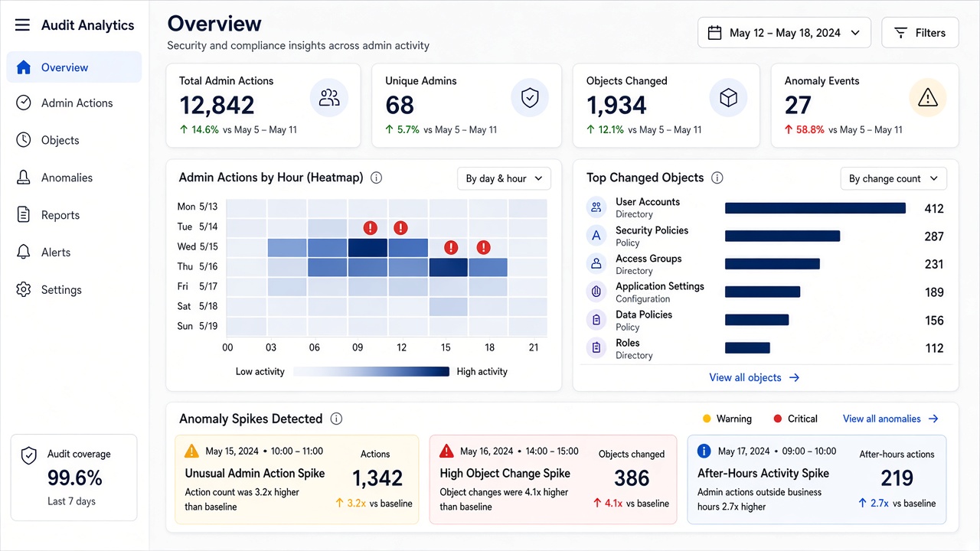Open the By change count dropdown

[x=893, y=178]
